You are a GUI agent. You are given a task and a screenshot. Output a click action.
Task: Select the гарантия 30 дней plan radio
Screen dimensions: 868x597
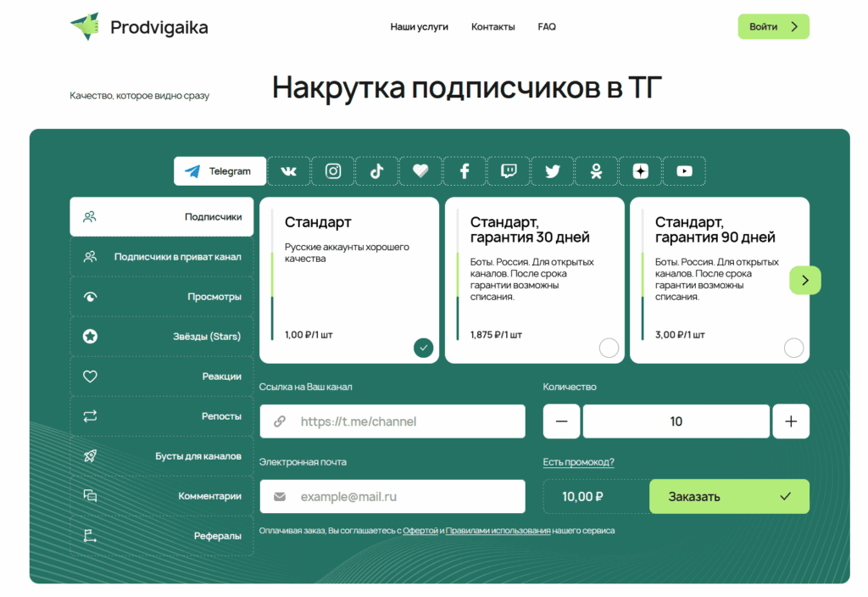(x=609, y=348)
